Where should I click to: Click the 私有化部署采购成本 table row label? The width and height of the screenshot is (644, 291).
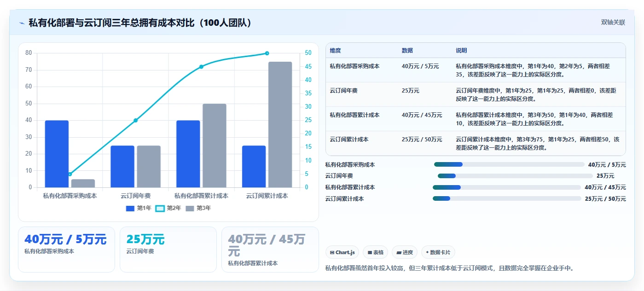pos(354,66)
